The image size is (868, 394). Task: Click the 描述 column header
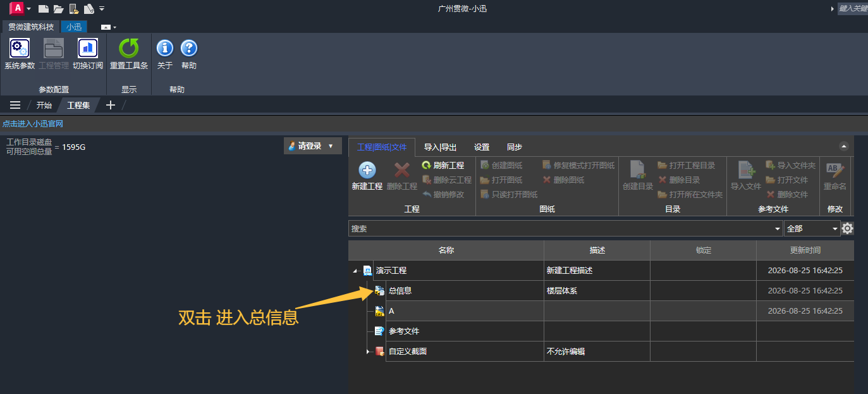(597, 250)
